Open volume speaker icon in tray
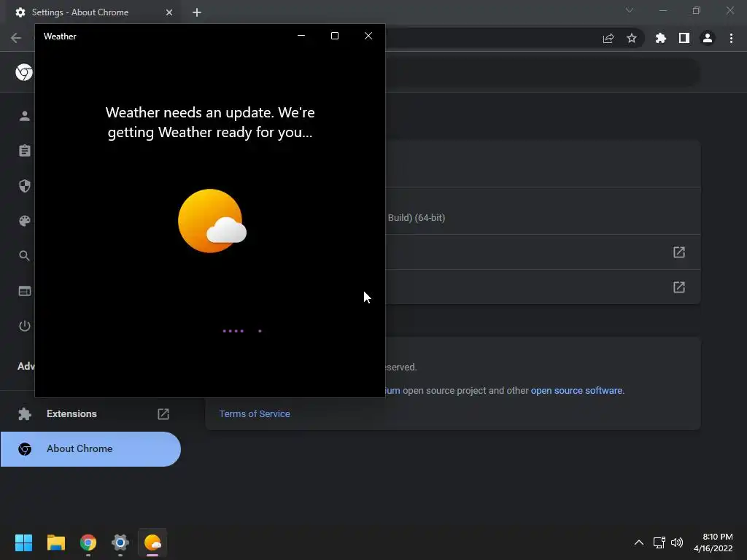Viewport: 747px width, 560px height. pos(676,542)
